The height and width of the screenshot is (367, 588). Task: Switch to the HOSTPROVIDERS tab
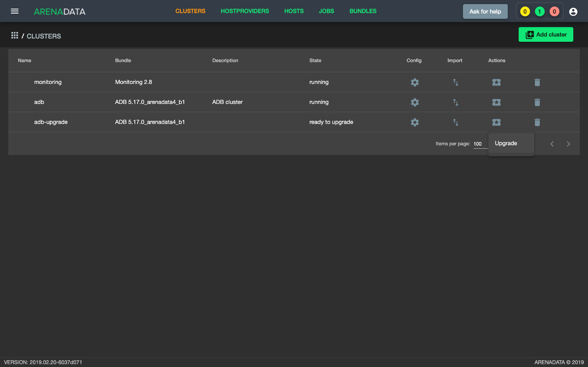point(245,11)
